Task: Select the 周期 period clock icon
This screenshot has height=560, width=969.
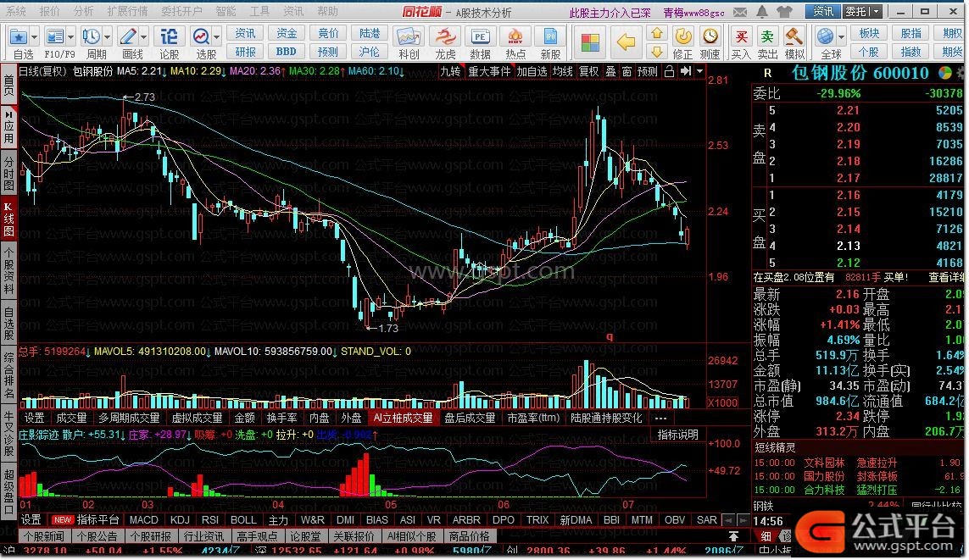Action: pos(92,37)
